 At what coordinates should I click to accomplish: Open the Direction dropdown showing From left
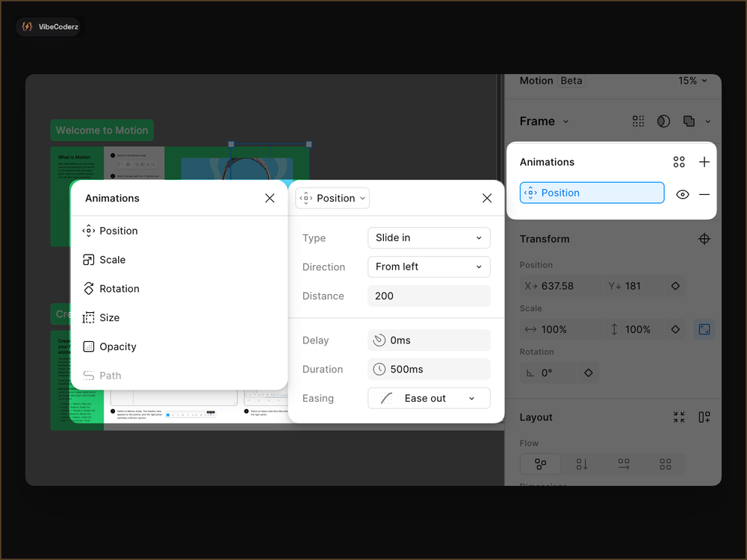(x=429, y=267)
